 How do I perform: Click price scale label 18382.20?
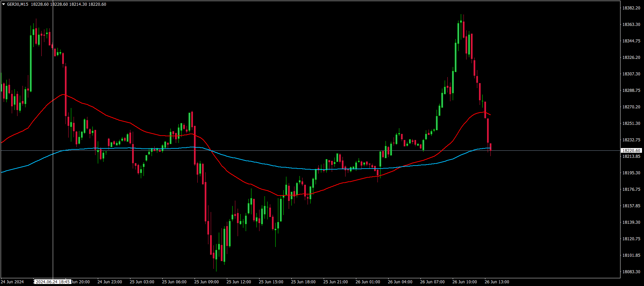[x=631, y=8]
